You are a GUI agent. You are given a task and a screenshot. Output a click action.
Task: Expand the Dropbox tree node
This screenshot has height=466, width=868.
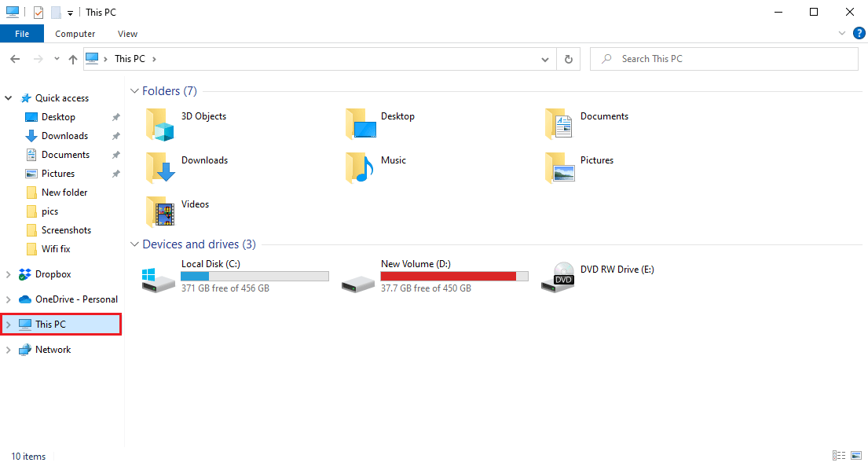tap(9, 274)
